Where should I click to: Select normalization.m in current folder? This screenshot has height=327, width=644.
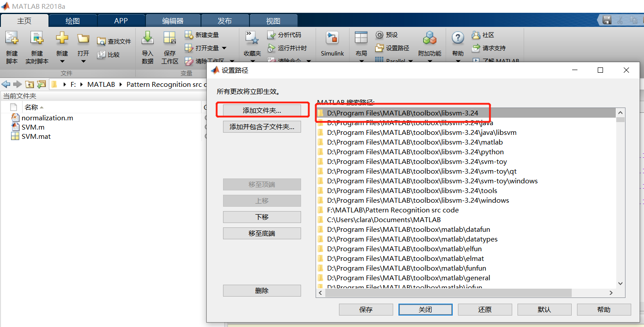pyautogui.click(x=47, y=118)
